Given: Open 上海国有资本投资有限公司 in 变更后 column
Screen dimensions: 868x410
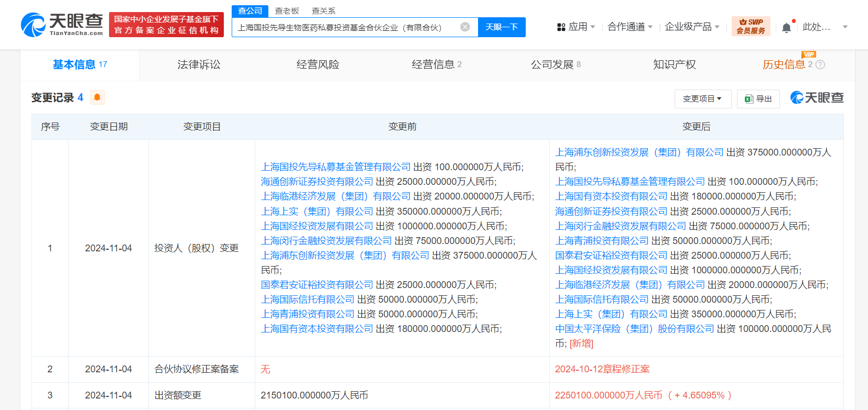Looking at the screenshot, I should 611,196.
